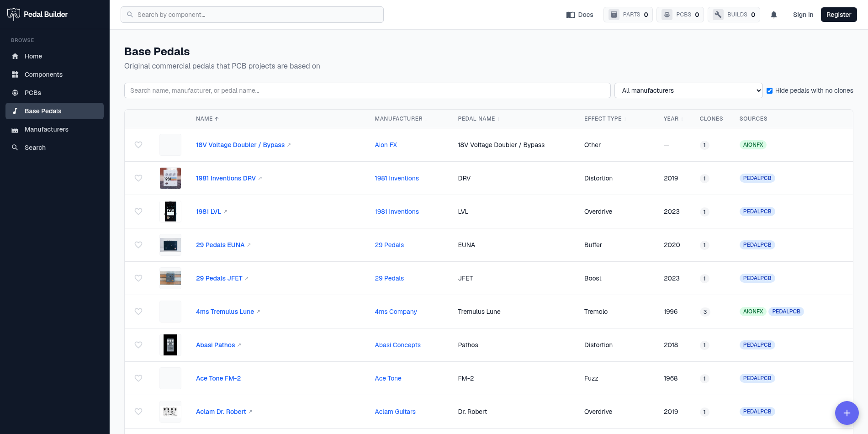868x434 pixels.
Task: Click the Sign in link
Action: point(803,15)
